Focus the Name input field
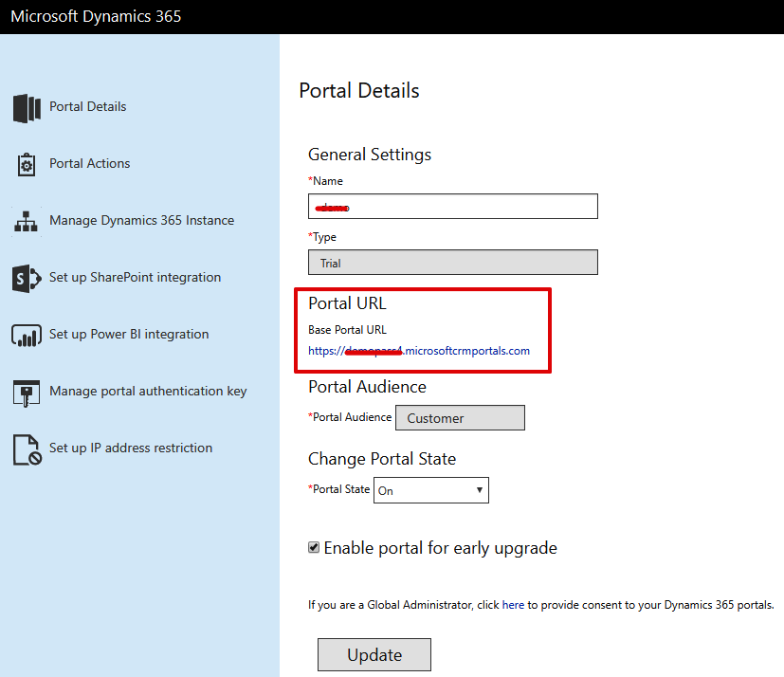784x677 pixels. (453, 206)
